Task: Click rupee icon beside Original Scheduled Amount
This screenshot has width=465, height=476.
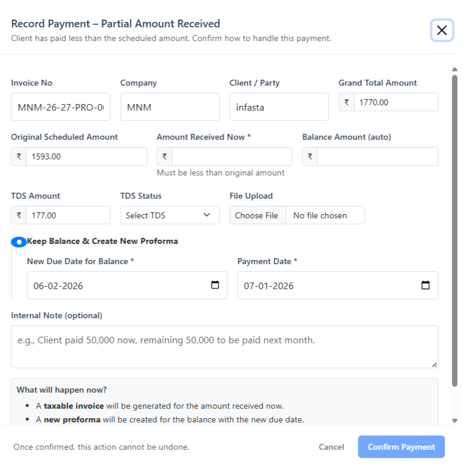Action: (x=18, y=156)
